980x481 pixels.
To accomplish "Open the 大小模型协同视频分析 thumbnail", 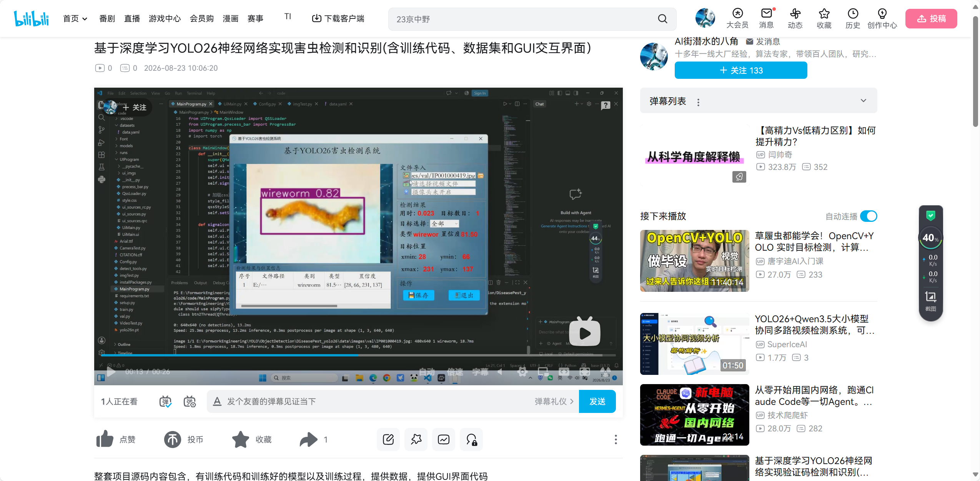I will 694,344.
